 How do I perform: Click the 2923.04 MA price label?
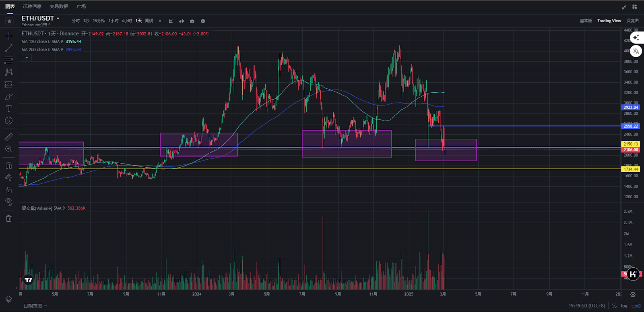coord(631,108)
